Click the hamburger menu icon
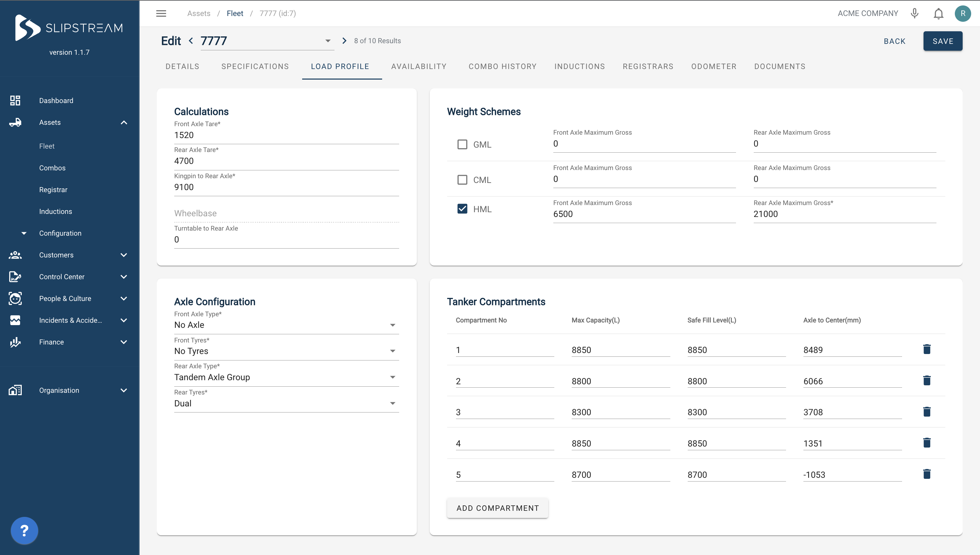This screenshot has width=980, height=555. (161, 13)
